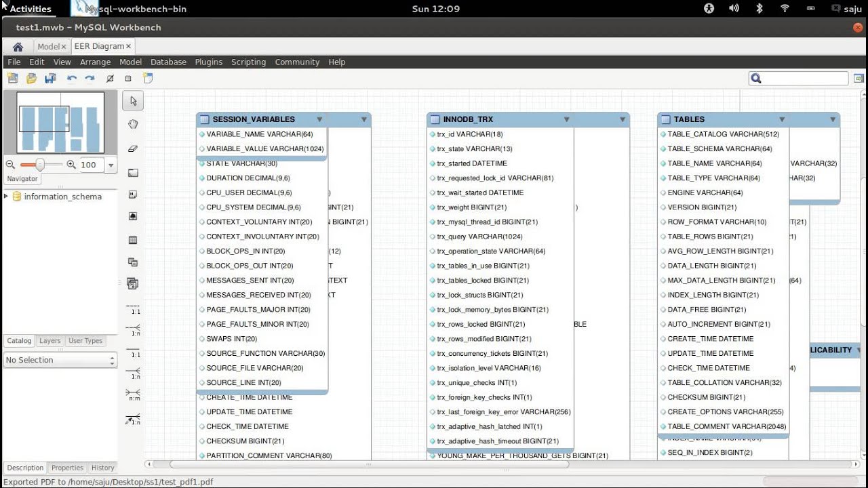Select the routine group tool

pyautogui.click(x=133, y=283)
